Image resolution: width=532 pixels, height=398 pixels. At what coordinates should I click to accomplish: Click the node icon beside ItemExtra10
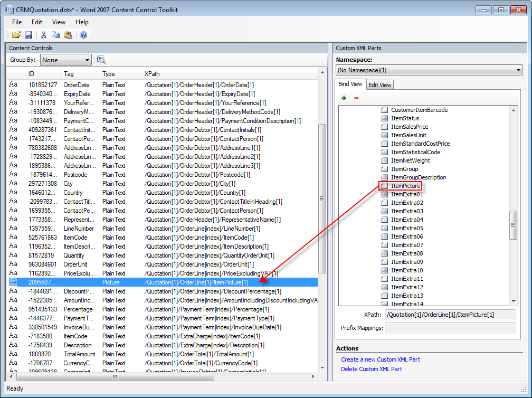384,270
